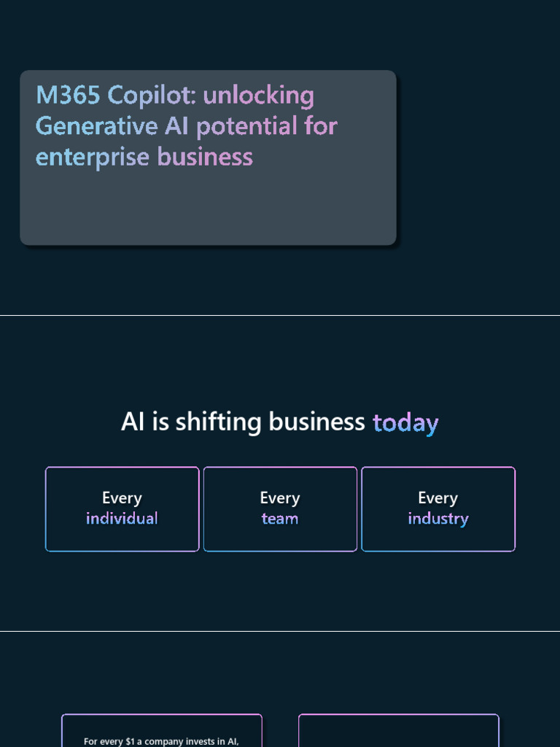The image size is (560, 747).
Task: Click the empty lower area of the gray title card
Action: (208, 208)
